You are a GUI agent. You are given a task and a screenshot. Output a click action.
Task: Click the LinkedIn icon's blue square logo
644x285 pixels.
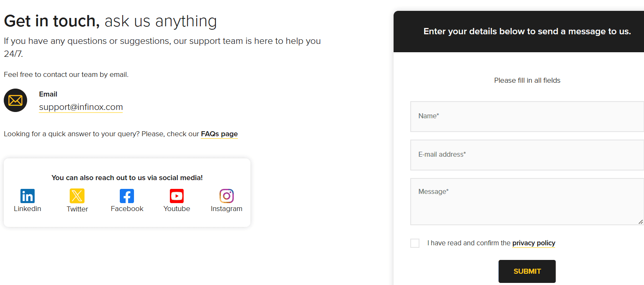(27, 196)
